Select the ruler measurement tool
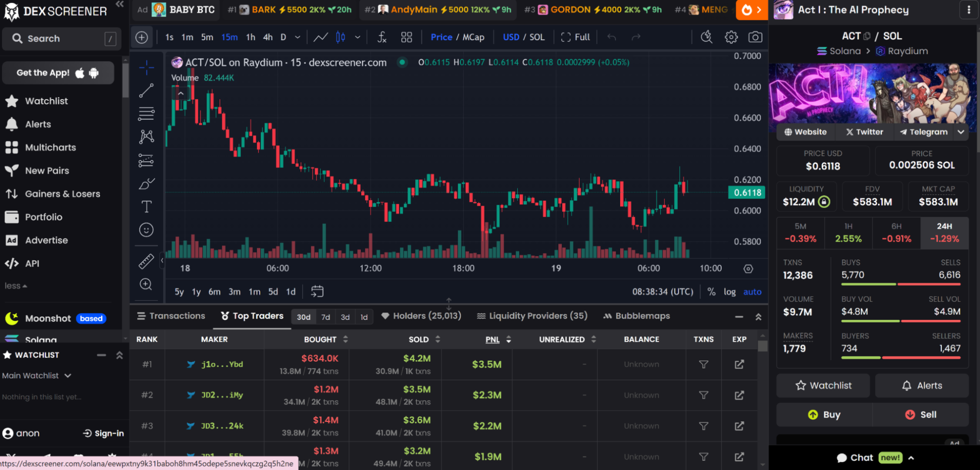This screenshot has height=470, width=980. point(146,261)
